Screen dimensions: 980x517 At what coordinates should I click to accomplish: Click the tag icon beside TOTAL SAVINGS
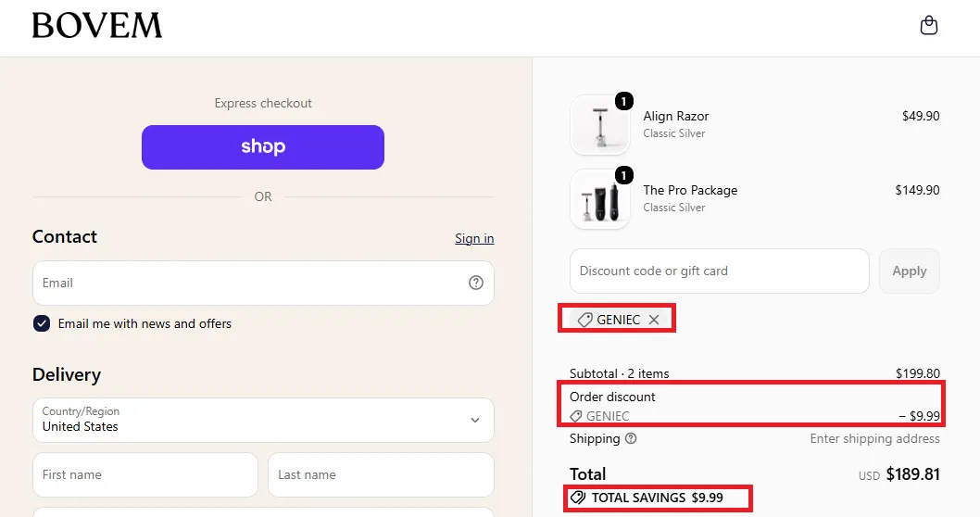pos(578,498)
